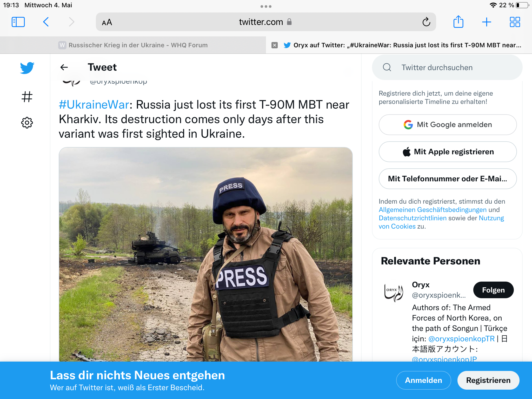Image resolution: width=532 pixels, height=399 pixels.
Task: Open the destroyed tank press photo
Action: pos(205,254)
